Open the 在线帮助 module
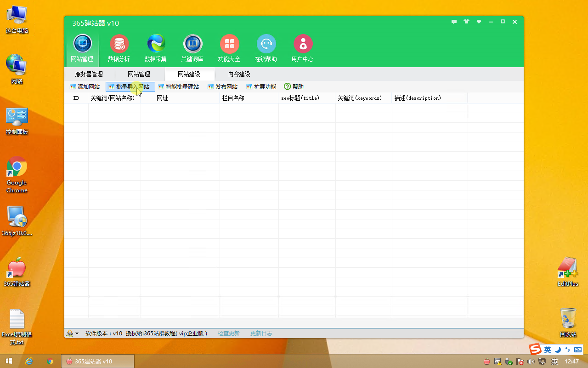Image resolution: width=588 pixels, height=368 pixels. pyautogui.click(x=266, y=48)
